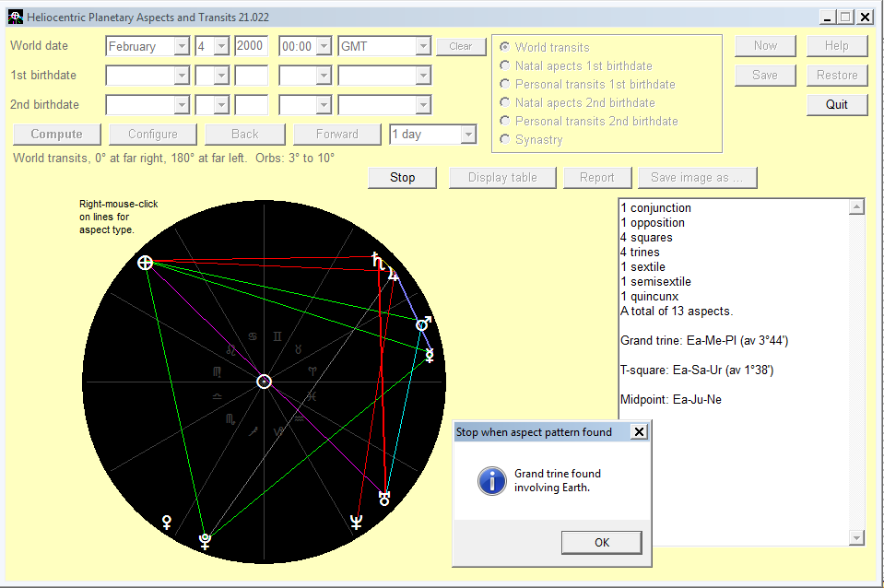Click the Help button
884x588 pixels.
point(837,46)
